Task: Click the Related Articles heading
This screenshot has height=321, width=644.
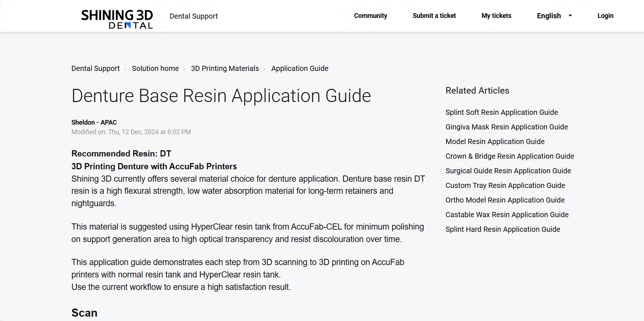Action: (x=477, y=91)
